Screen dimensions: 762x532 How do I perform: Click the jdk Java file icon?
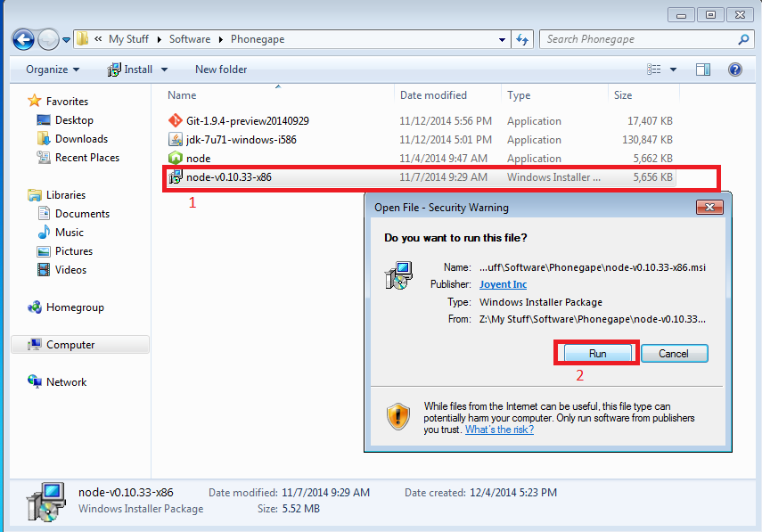pos(175,139)
